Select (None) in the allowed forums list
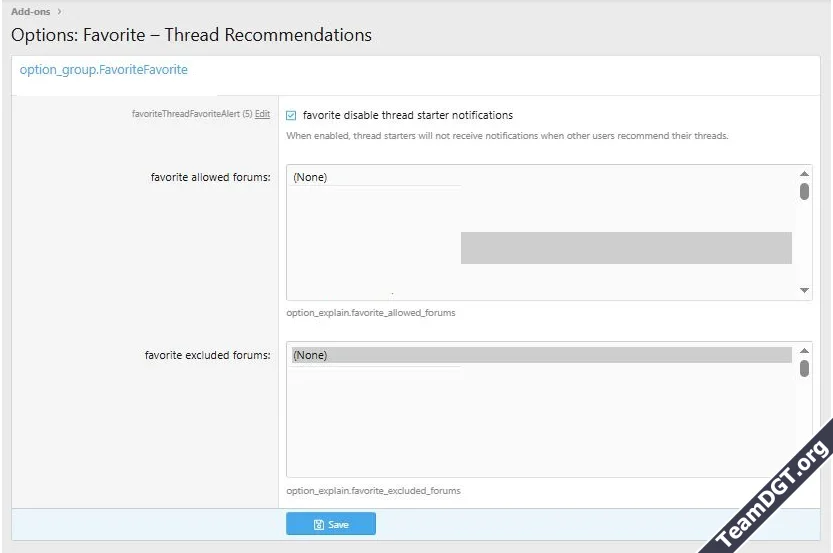This screenshot has height=553, width=833. point(310,177)
